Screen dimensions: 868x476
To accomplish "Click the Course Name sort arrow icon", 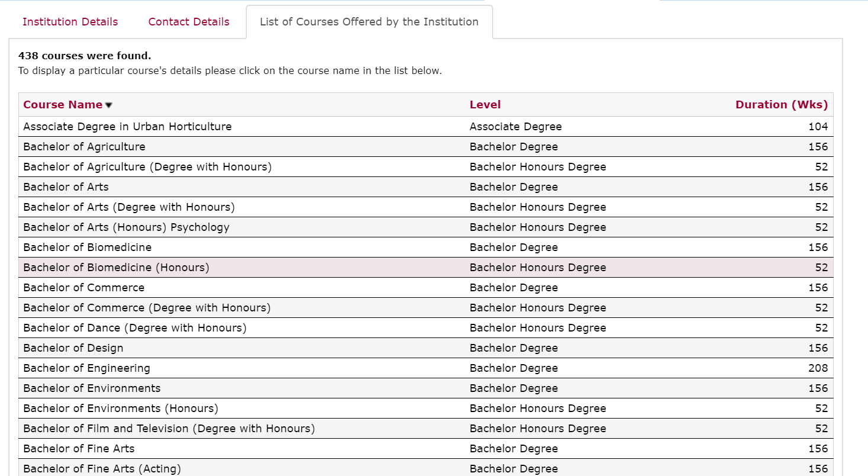I will click(x=108, y=105).
